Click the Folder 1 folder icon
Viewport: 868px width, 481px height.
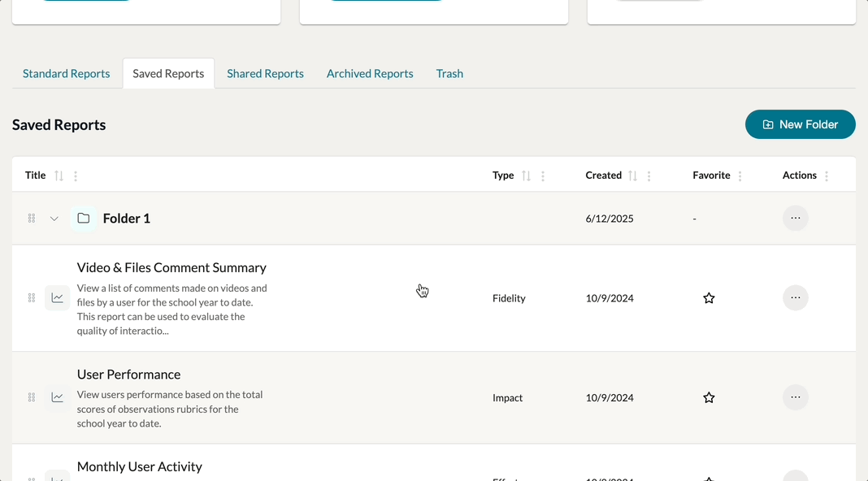tap(83, 219)
